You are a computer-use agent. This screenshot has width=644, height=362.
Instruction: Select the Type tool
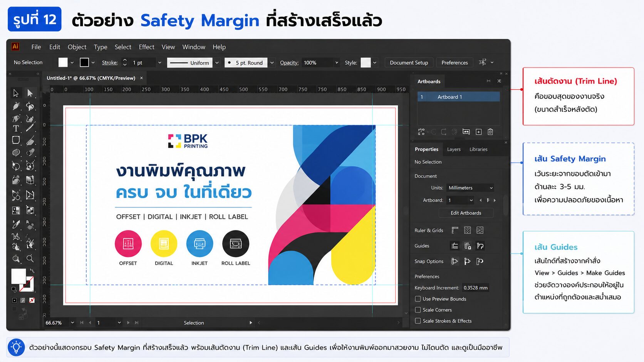(x=16, y=128)
